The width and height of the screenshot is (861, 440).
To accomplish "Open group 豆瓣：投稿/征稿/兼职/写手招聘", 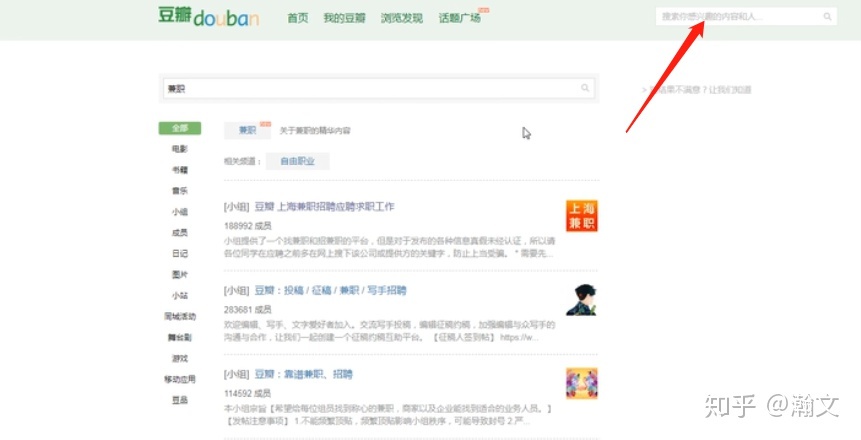I will 330,290.
